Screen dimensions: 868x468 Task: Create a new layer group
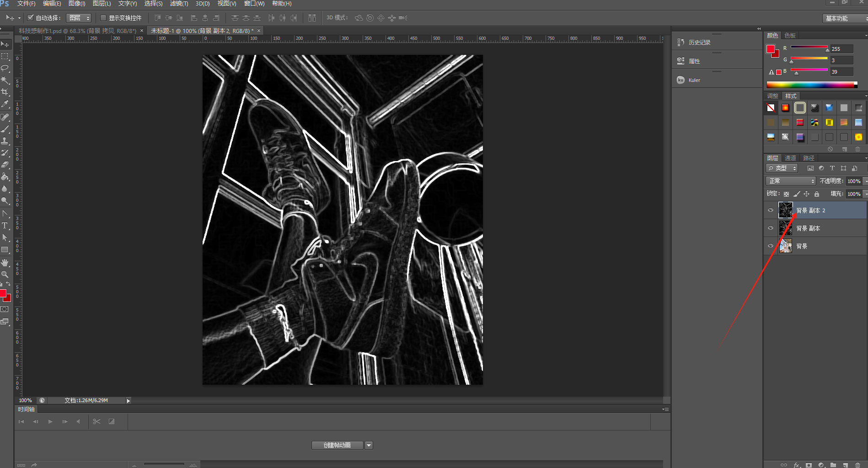(833, 465)
